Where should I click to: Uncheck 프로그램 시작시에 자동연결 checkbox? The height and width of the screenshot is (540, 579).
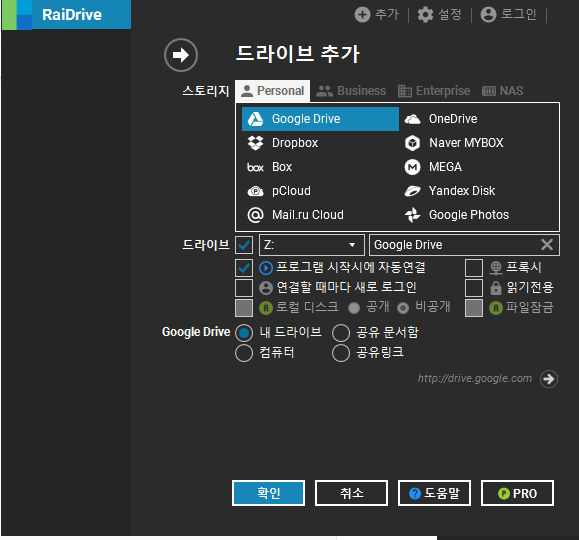(x=244, y=268)
